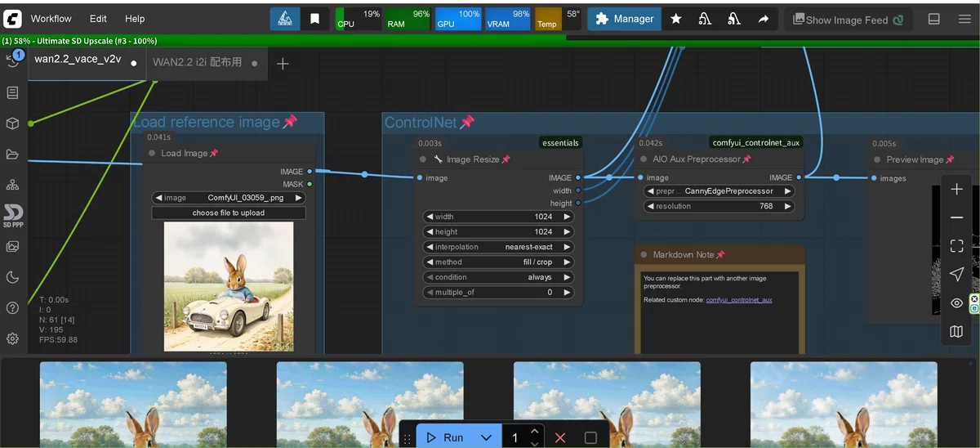Open the image gallery sidebar icon

[x=12, y=247]
